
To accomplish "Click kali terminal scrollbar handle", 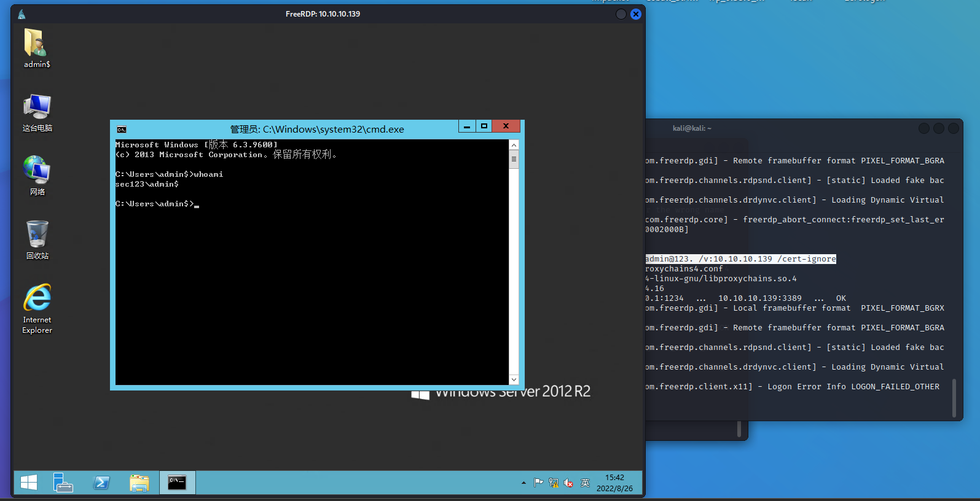I will [954, 398].
